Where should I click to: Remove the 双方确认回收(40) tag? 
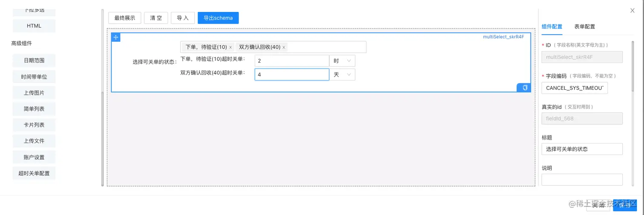tap(284, 47)
